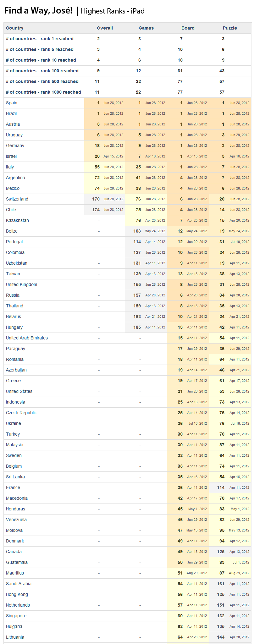Viewport: 255px width, 644px height.
Task: Select the United Kingdom row label
Action: click(21, 284)
